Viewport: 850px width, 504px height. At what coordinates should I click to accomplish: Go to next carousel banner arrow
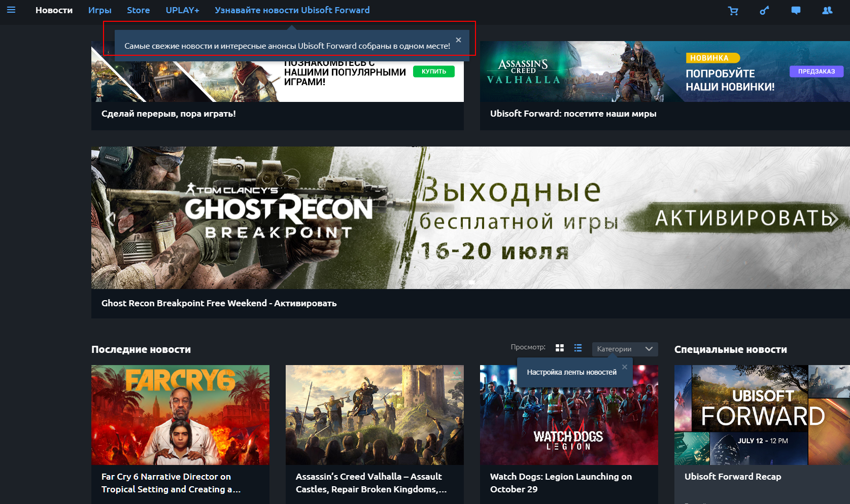[x=834, y=219]
